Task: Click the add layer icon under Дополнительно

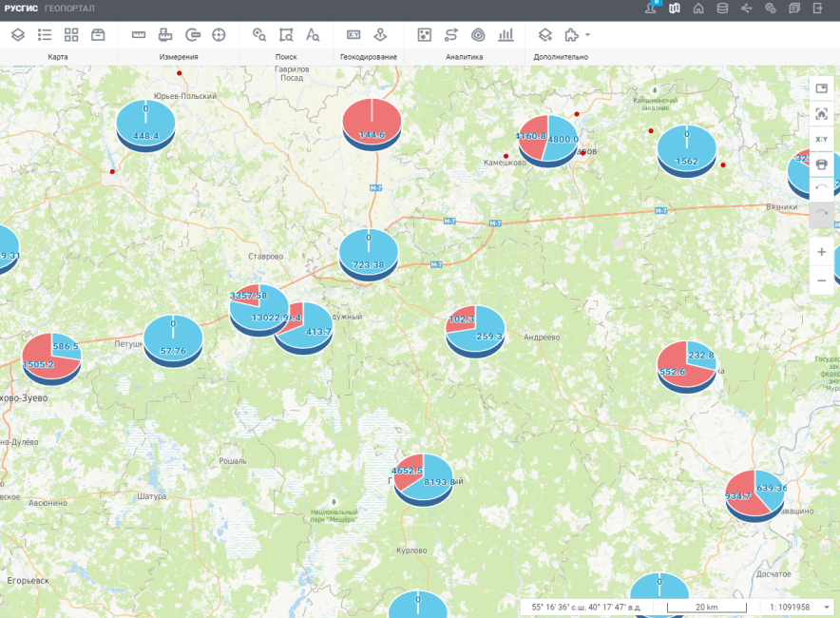Action: click(x=544, y=35)
